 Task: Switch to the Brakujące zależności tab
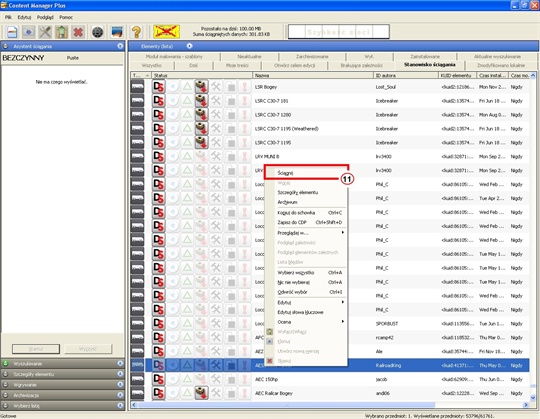coord(362,65)
